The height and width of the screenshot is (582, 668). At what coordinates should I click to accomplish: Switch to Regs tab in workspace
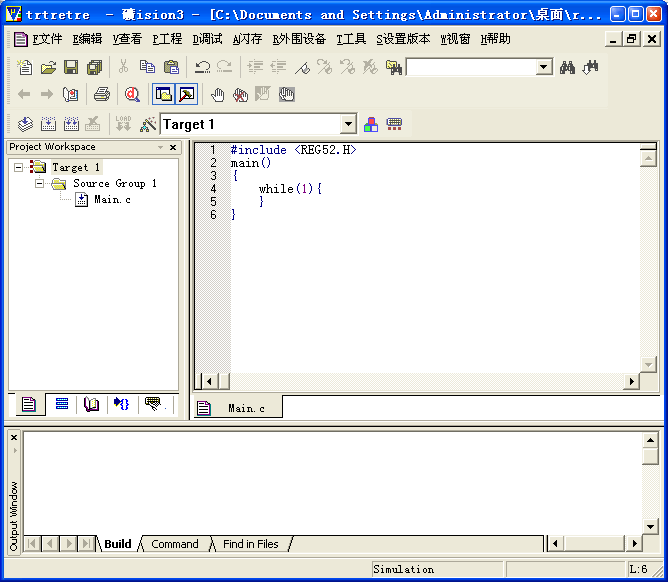point(62,404)
